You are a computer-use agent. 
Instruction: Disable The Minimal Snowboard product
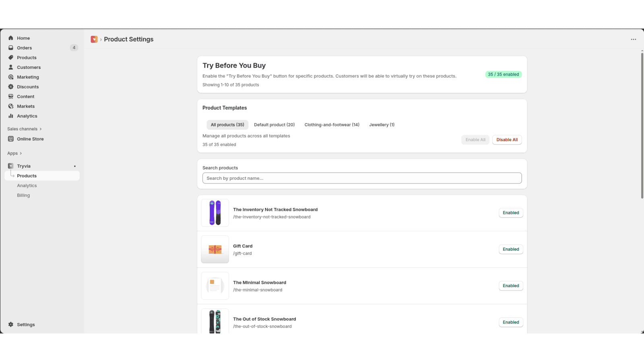pyautogui.click(x=510, y=286)
